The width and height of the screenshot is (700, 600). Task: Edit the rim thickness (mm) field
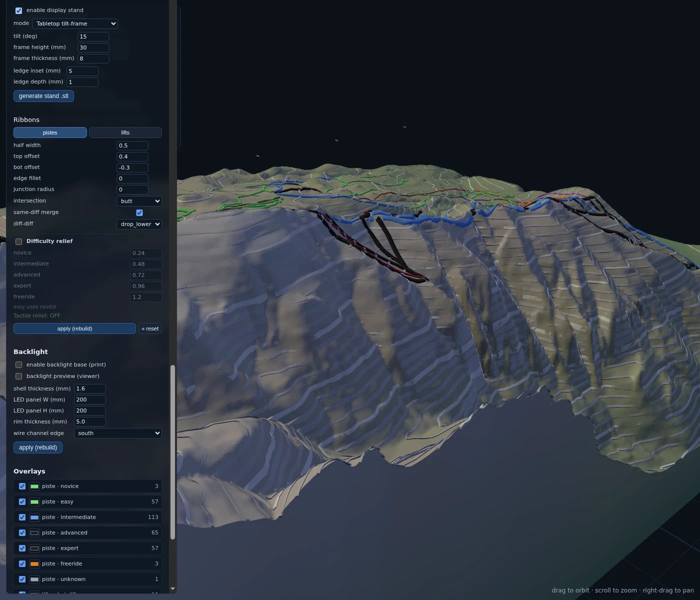click(x=89, y=421)
